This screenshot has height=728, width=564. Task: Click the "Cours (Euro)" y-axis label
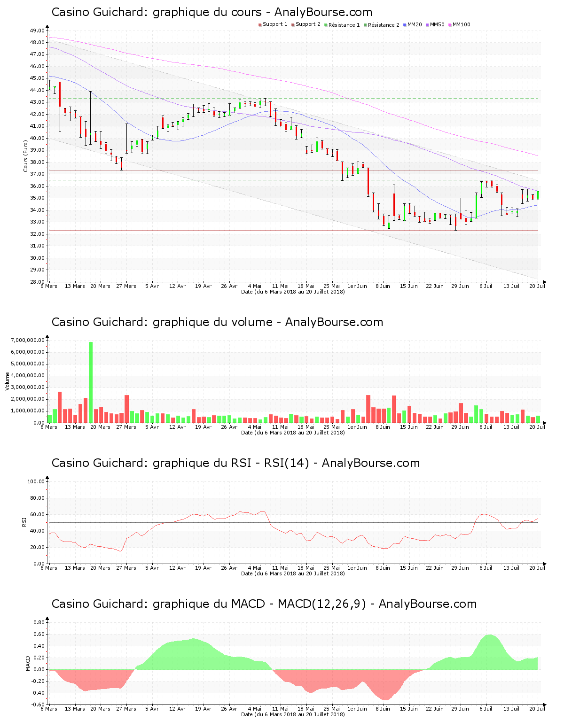pos(26,156)
